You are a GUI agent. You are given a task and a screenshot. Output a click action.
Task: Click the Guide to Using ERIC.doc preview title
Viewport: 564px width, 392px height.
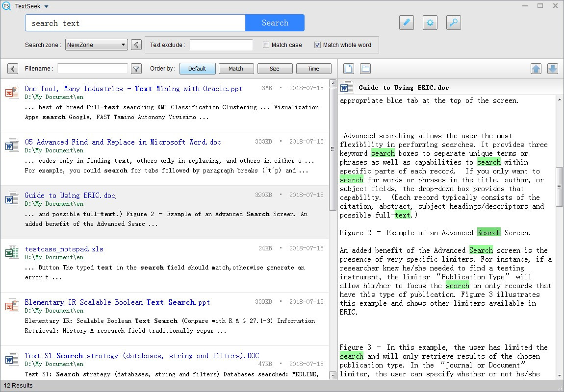pos(404,88)
